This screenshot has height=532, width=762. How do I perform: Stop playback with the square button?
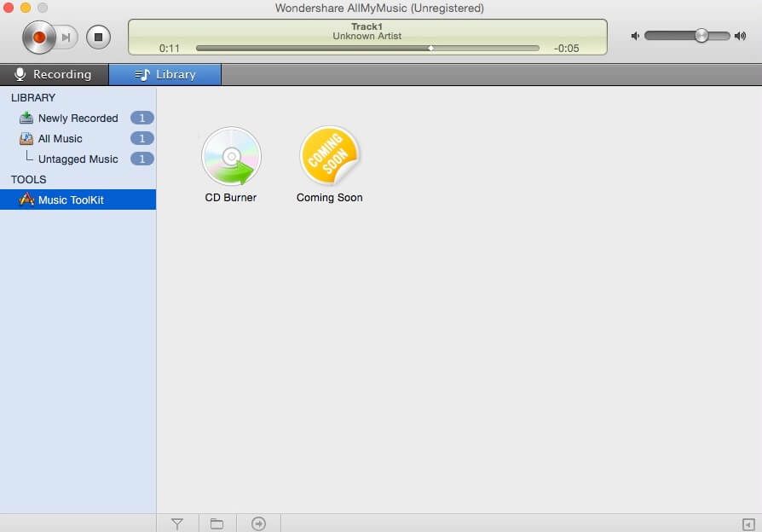(98, 37)
